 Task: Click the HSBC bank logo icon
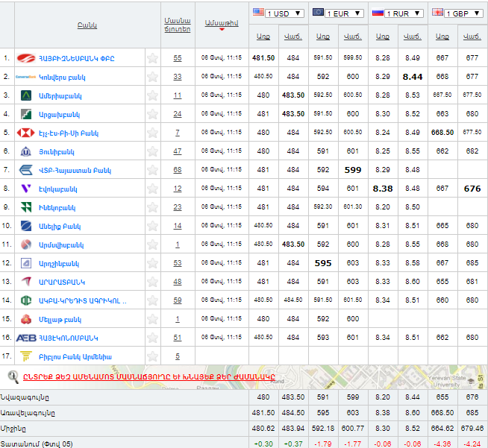[x=25, y=133]
